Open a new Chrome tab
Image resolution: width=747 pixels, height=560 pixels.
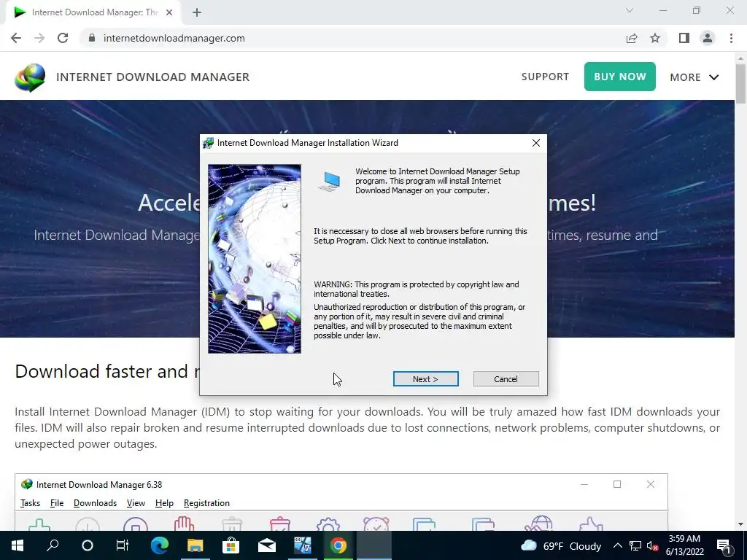pyautogui.click(x=197, y=12)
